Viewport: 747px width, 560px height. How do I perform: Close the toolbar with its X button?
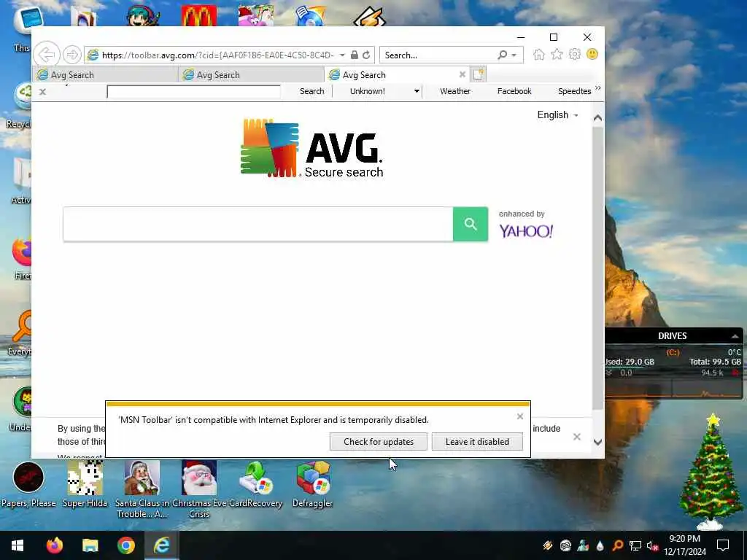42,92
